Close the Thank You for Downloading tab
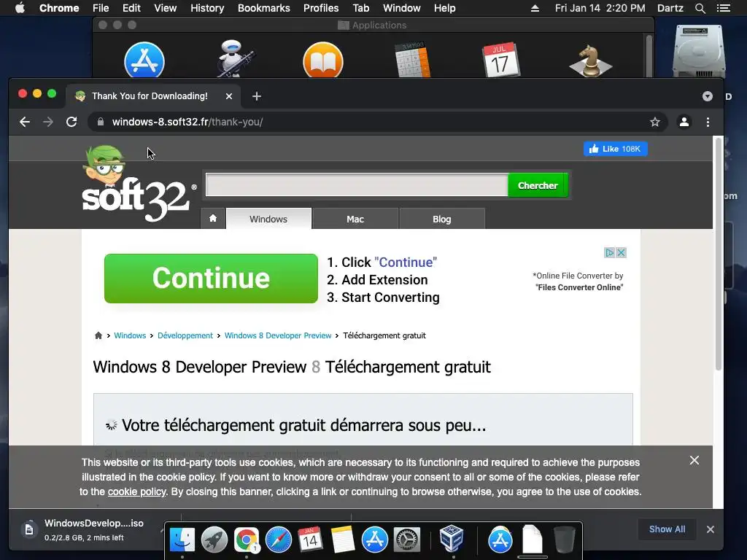 [229, 96]
